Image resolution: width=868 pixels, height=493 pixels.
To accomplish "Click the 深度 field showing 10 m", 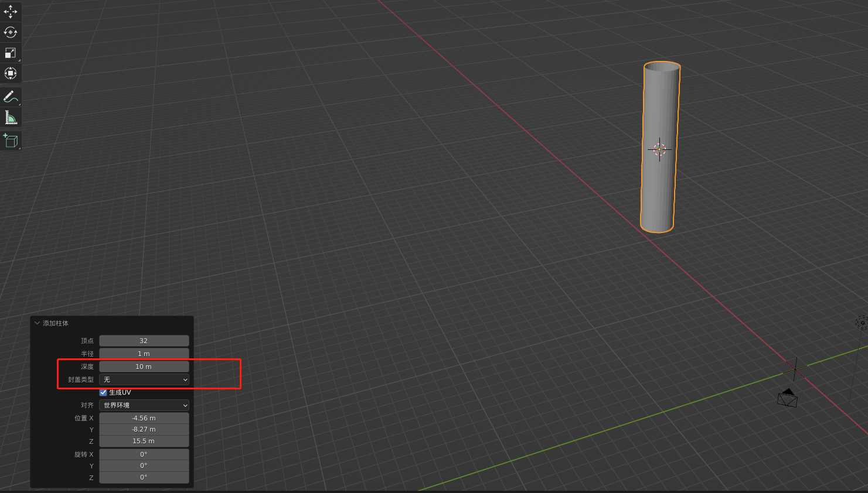I will click(144, 367).
